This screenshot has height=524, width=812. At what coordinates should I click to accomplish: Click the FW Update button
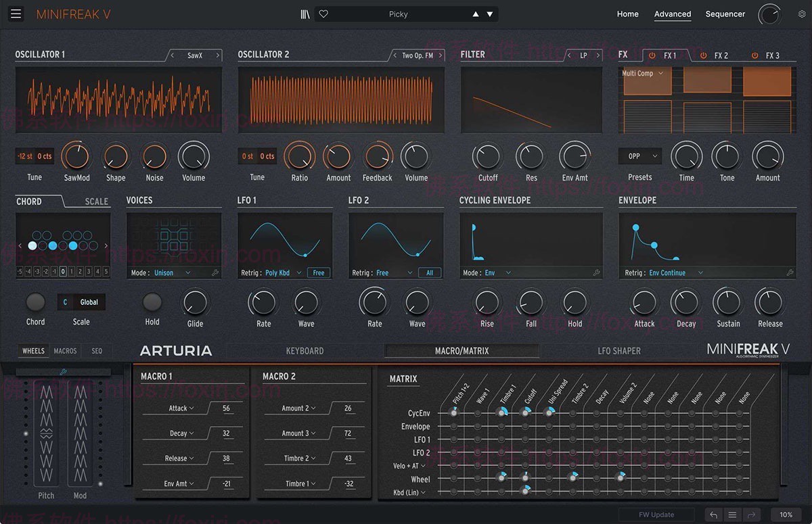tap(656, 514)
